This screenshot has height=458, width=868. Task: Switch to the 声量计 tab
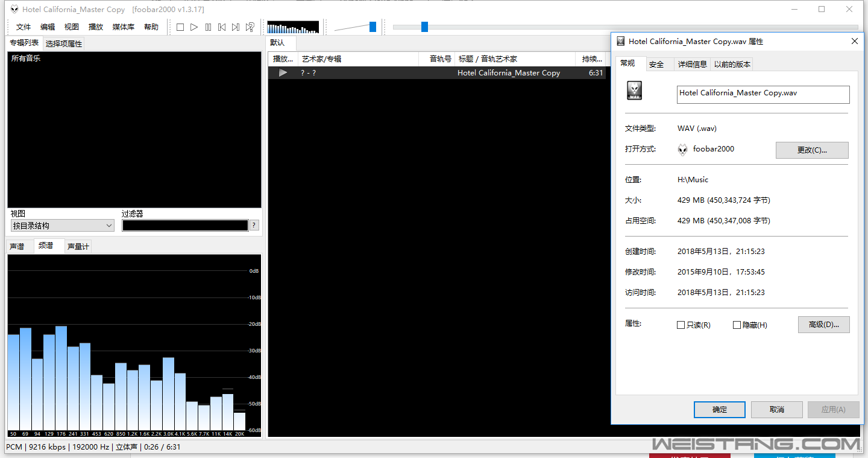tap(78, 246)
